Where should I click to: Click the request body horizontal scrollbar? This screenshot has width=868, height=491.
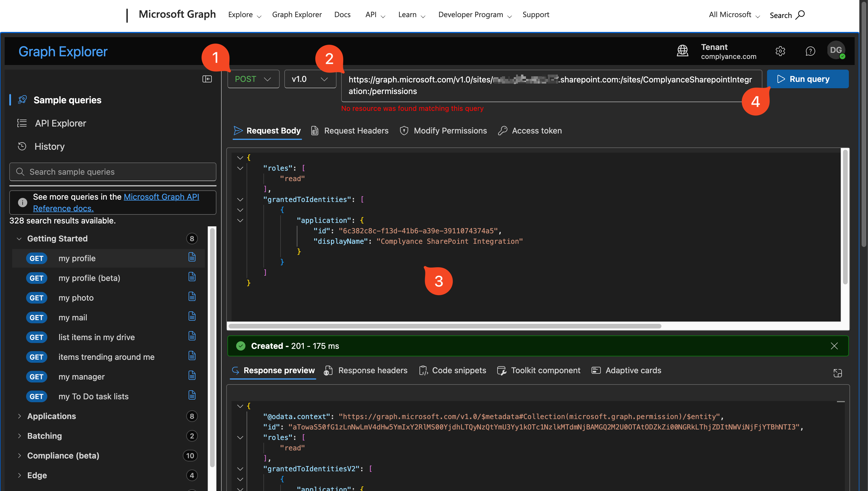(x=445, y=326)
